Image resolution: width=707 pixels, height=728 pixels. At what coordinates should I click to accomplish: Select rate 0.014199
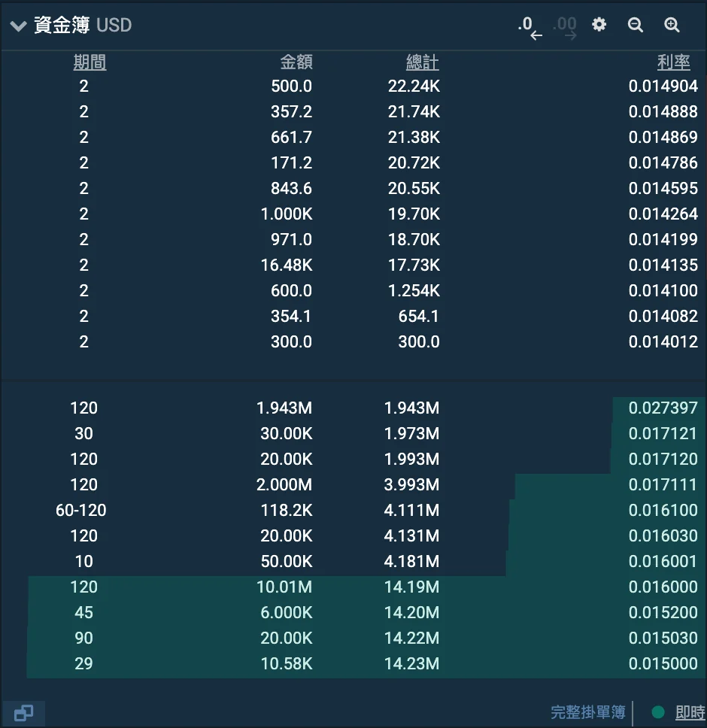coord(663,239)
